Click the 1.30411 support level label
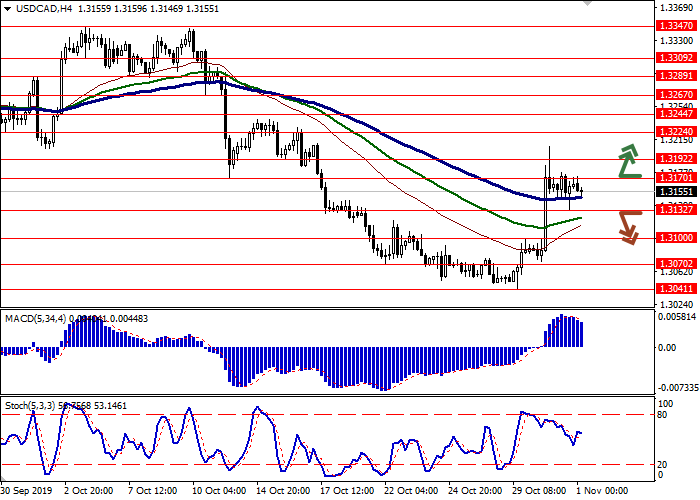Viewport: 700px width, 500px height. (x=673, y=289)
